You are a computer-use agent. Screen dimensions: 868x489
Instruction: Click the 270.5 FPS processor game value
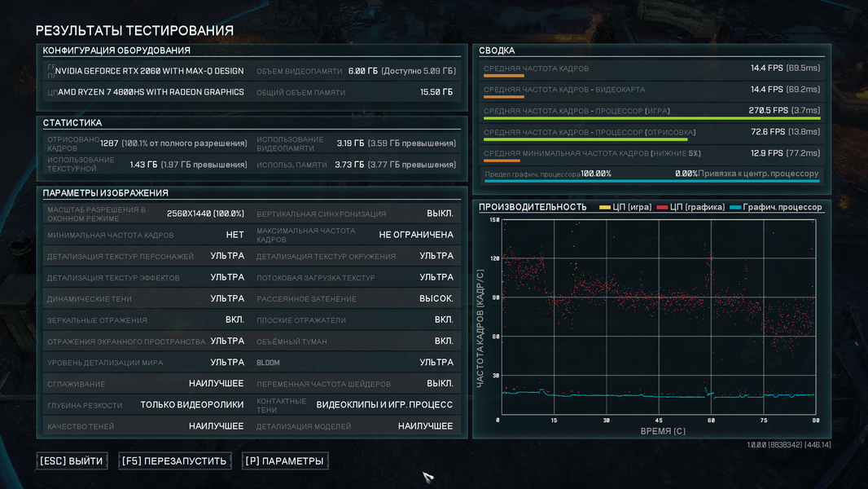coord(769,110)
